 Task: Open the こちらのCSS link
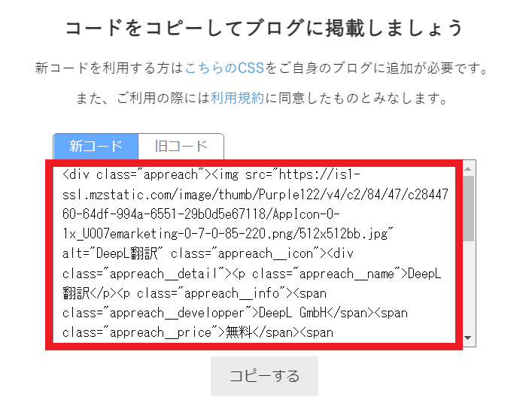tap(224, 68)
